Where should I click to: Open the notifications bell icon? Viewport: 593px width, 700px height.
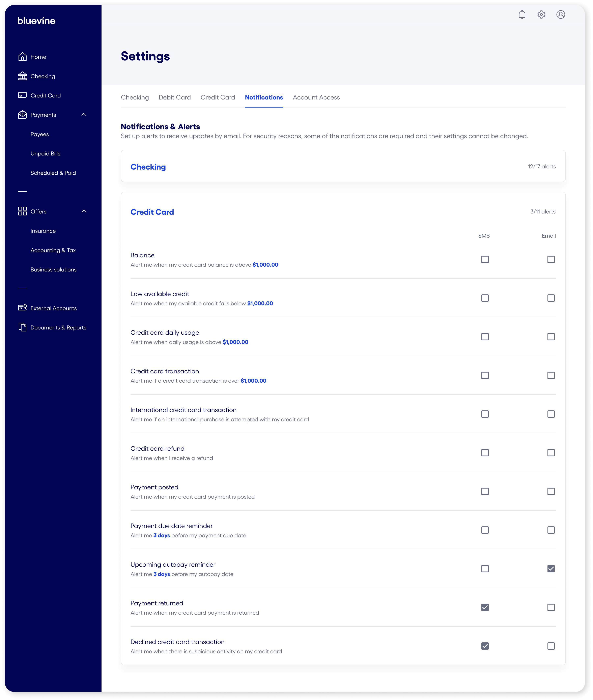pyautogui.click(x=523, y=14)
